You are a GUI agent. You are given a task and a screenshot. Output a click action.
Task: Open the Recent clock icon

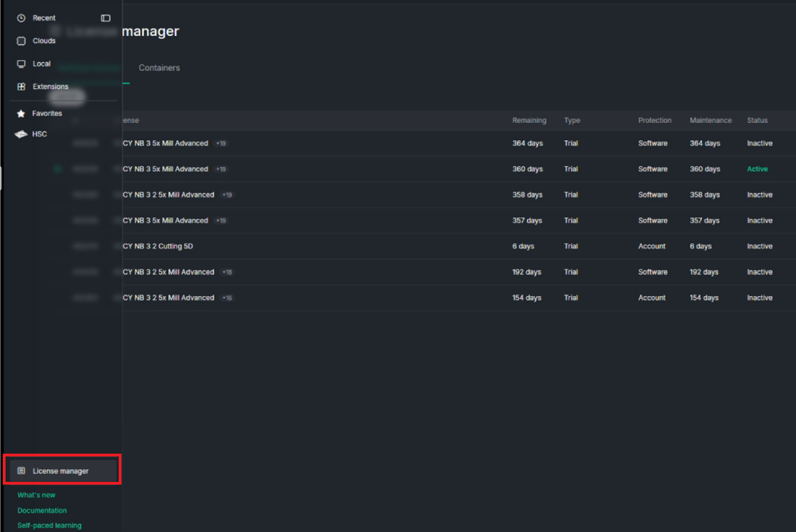pyautogui.click(x=21, y=18)
